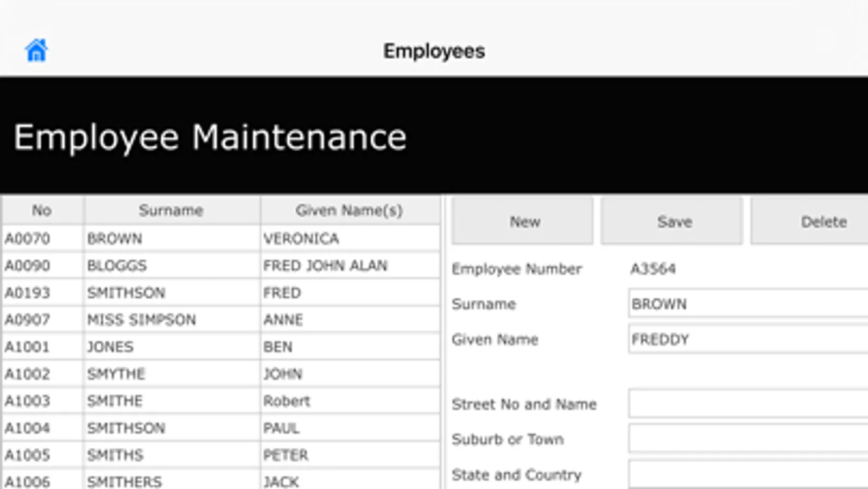Choose employee number A1005
868x489 pixels.
(x=28, y=455)
